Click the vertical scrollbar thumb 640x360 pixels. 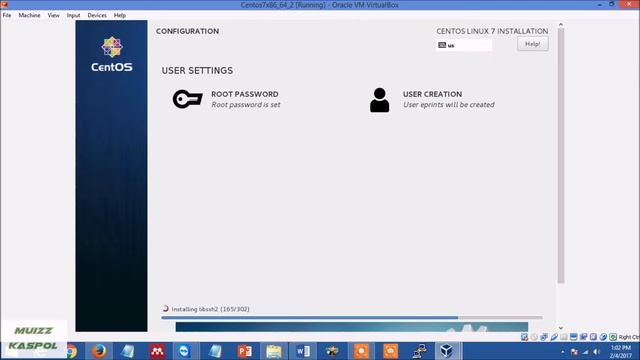point(561,156)
